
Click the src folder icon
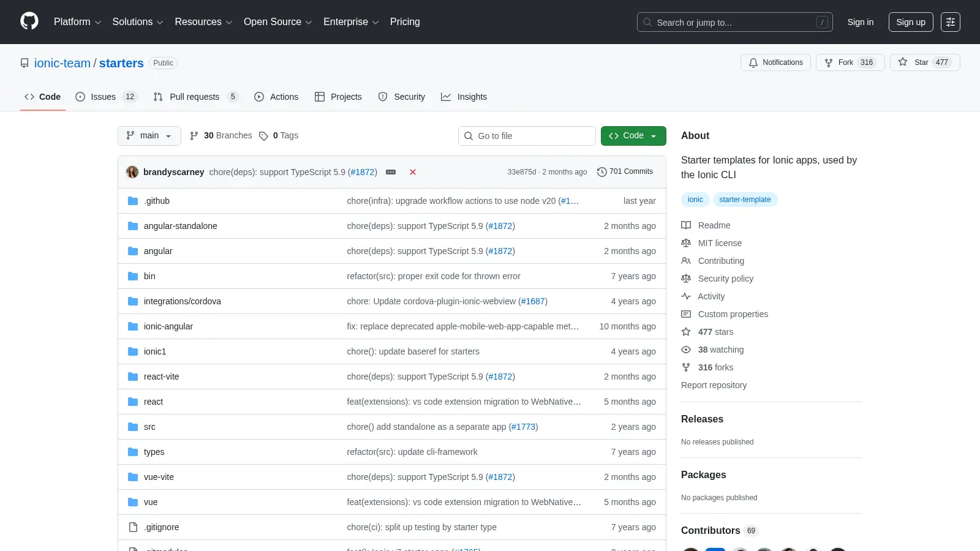point(133,427)
